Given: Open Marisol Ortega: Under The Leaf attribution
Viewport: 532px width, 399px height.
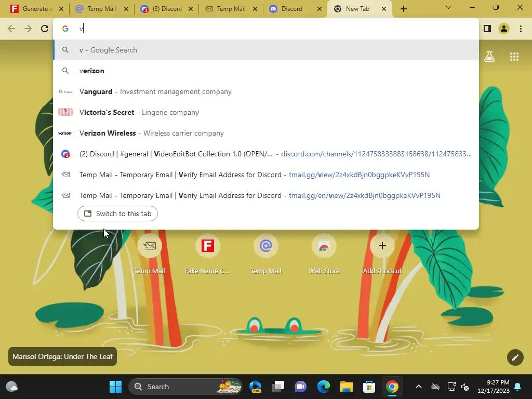Looking at the screenshot, I should 62,356.
